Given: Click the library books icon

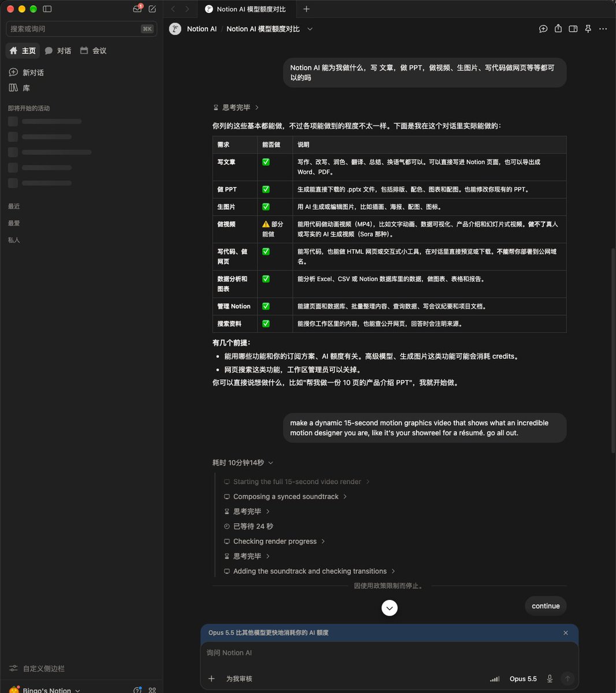Looking at the screenshot, I should coord(13,87).
